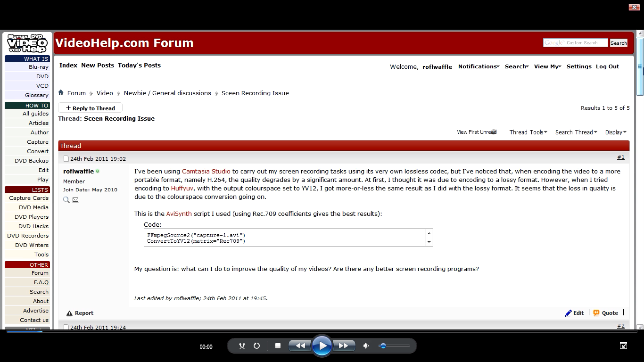Close the player window
Screen dimensions: 644x362
pos(635,7)
